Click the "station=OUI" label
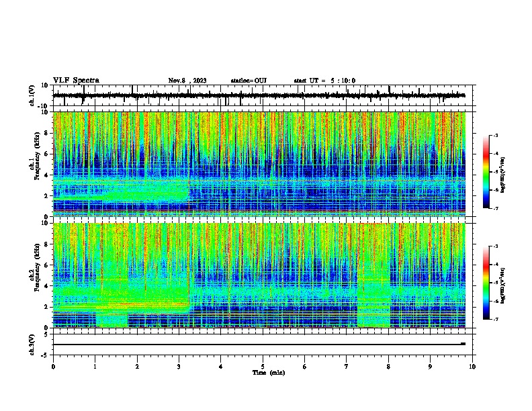The image size is (532, 411). 249,81
